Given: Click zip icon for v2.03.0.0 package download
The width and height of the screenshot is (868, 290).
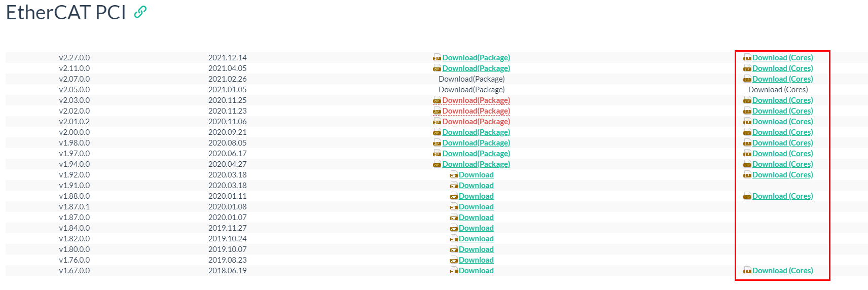Looking at the screenshot, I should coord(437,101).
